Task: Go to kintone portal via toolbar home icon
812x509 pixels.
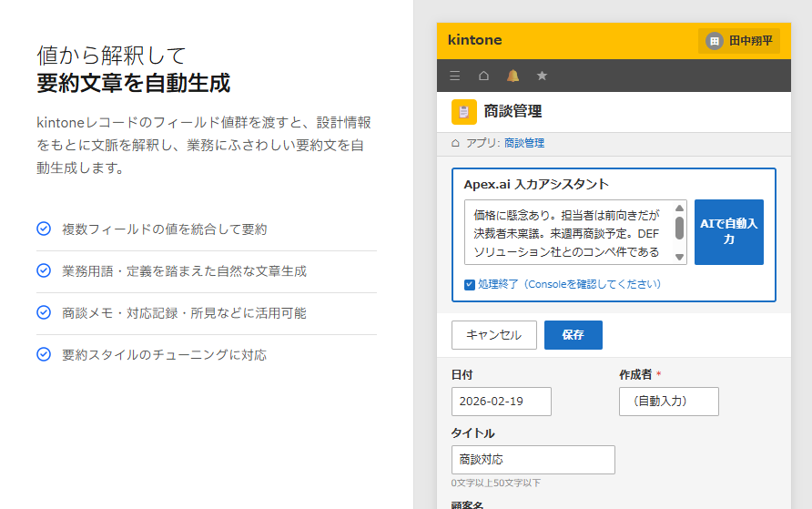Action: [483, 76]
